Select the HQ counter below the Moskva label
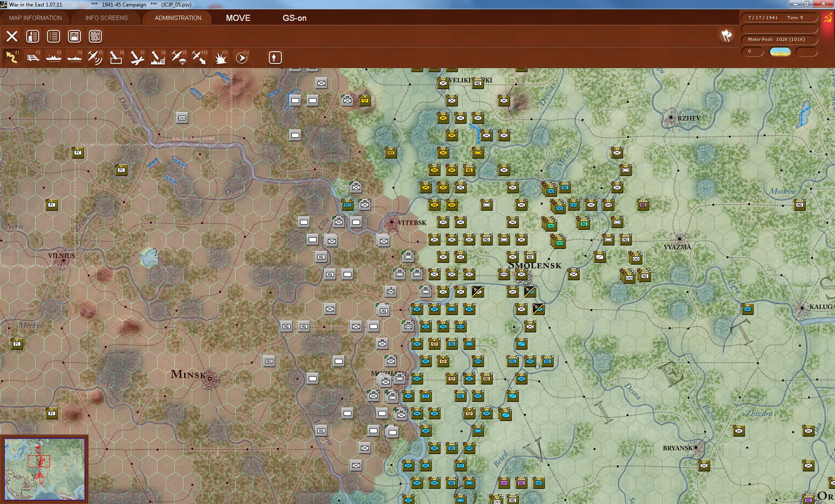The width and height of the screenshot is (835, 504). coord(800,205)
